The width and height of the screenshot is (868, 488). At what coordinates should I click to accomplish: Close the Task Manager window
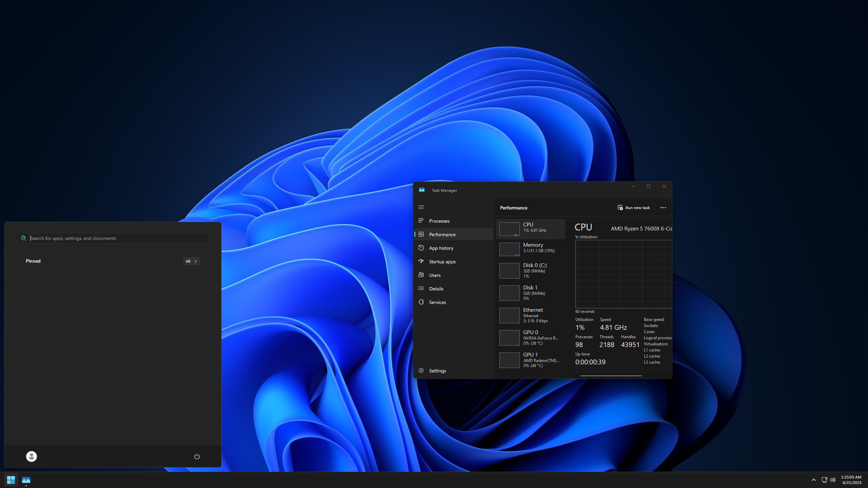[x=664, y=186]
